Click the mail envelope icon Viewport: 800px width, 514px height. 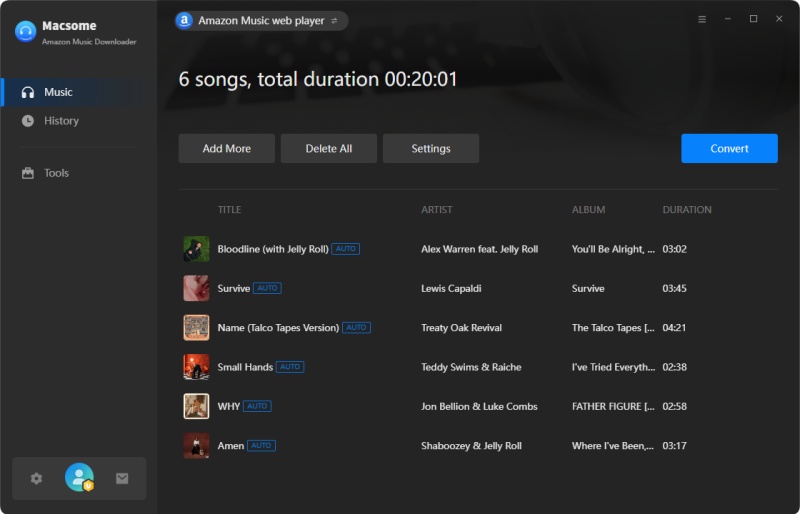pyautogui.click(x=122, y=478)
